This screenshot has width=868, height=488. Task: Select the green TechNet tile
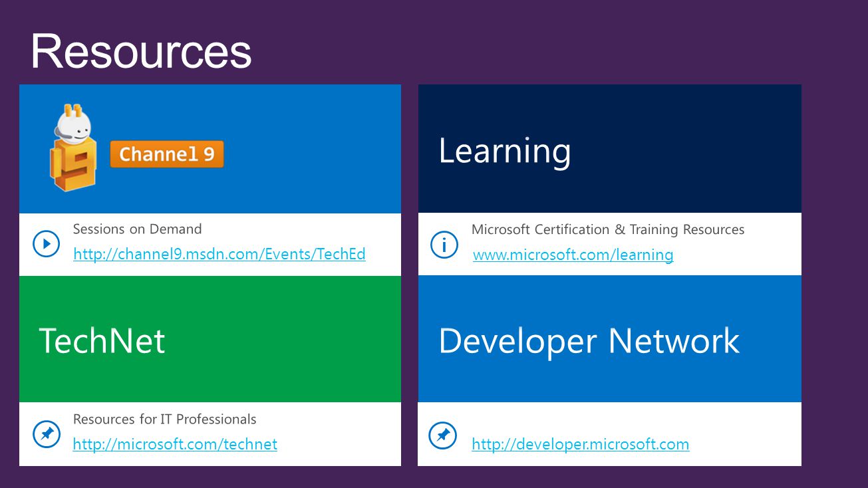210,339
